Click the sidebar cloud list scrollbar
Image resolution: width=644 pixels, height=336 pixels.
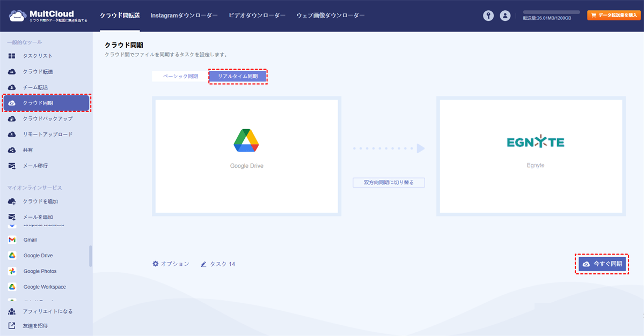[91, 256]
